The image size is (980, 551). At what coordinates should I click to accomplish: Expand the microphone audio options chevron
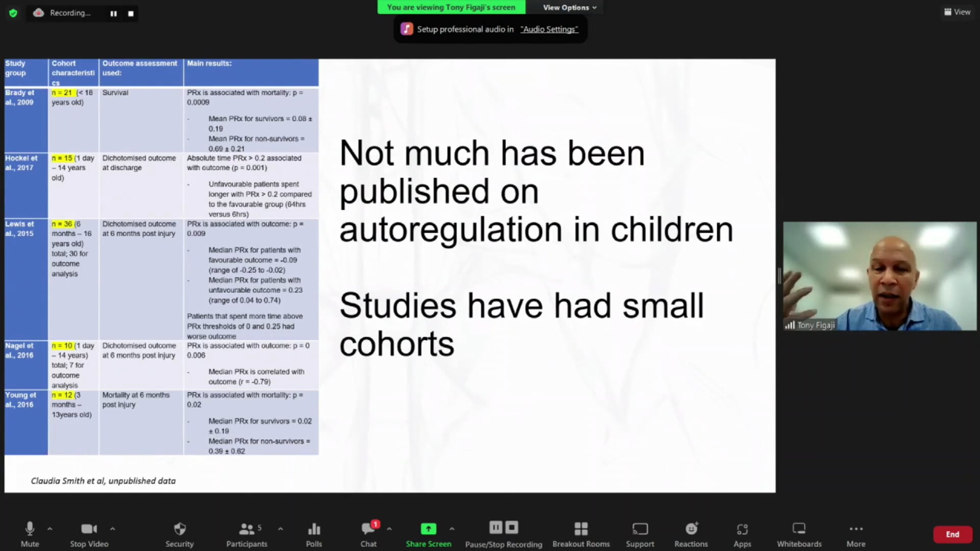point(50,528)
